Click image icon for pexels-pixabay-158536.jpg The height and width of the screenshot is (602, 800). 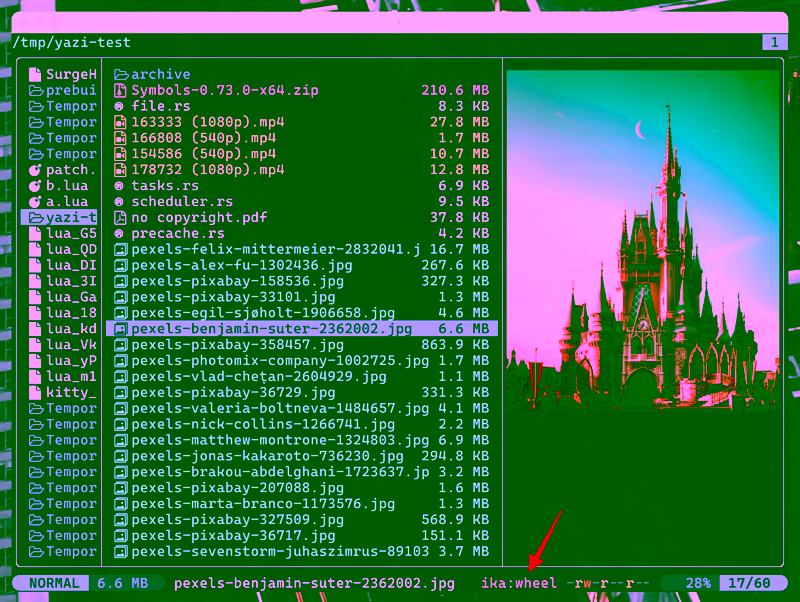pyautogui.click(x=120, y=281)
